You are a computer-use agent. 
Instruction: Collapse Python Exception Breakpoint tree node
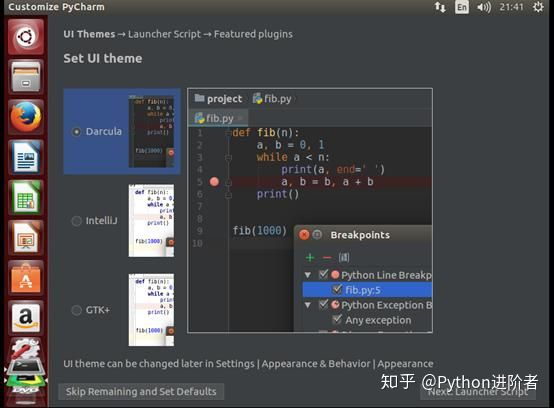pos(308,305)
